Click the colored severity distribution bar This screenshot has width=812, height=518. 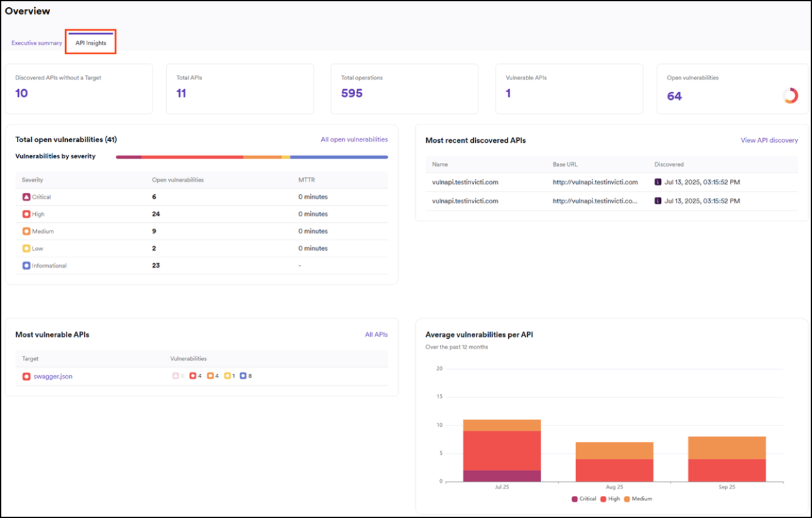click(x=252, y=156)
